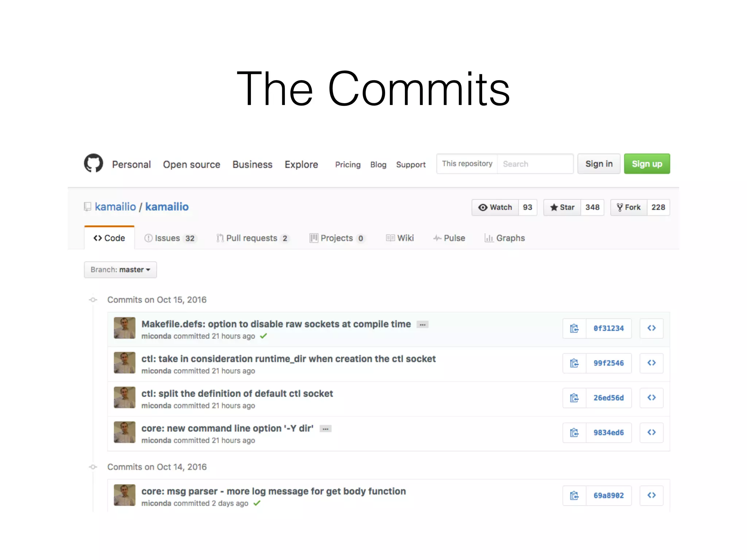Open core new command line option commit
This screenshot has width=747, height=560.
coord(228,428)
